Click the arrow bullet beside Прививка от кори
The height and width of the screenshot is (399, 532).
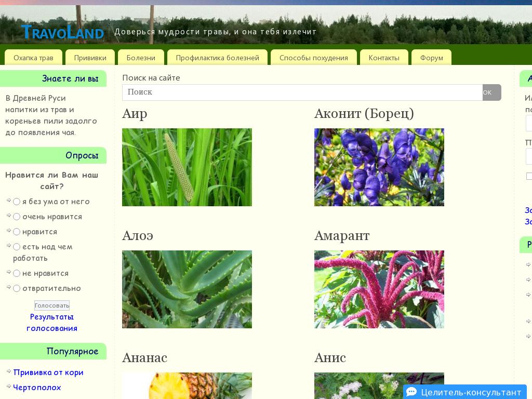9,371
